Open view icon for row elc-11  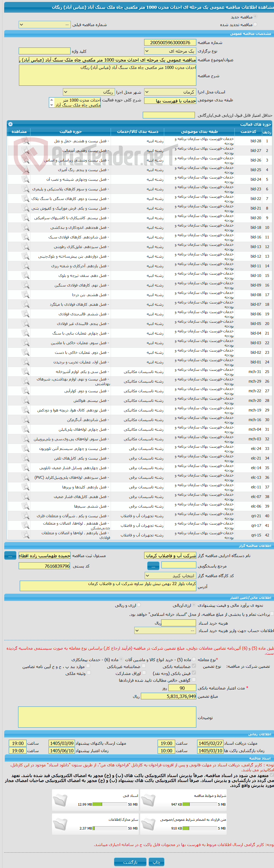pyautogui.click(x=25, y=486)
